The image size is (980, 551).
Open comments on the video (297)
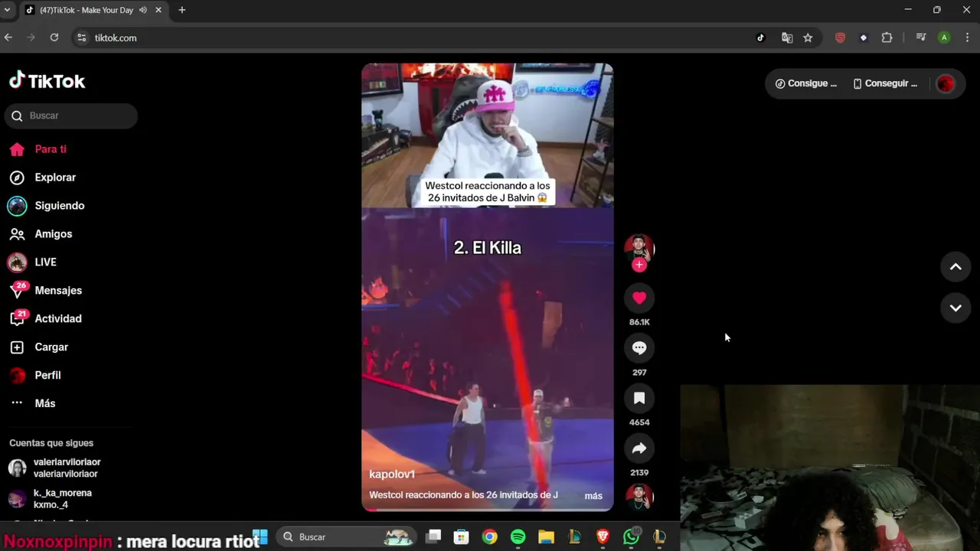[639, 348]
